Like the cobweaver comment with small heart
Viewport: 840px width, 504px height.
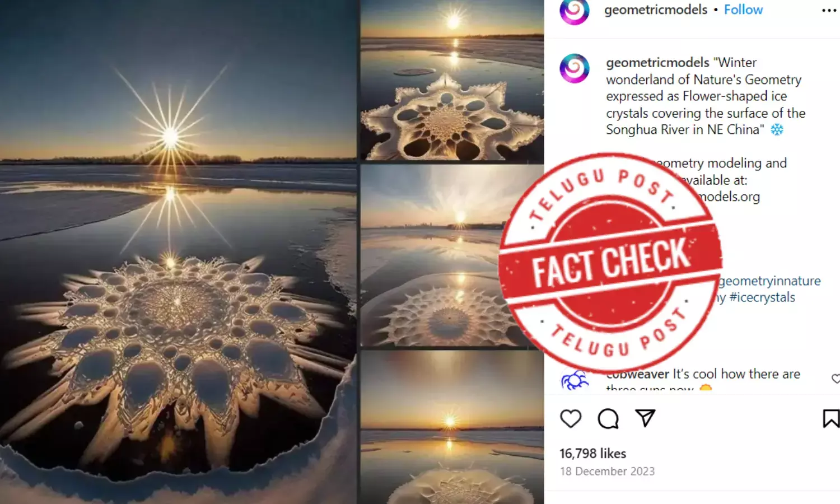point(836,379)
